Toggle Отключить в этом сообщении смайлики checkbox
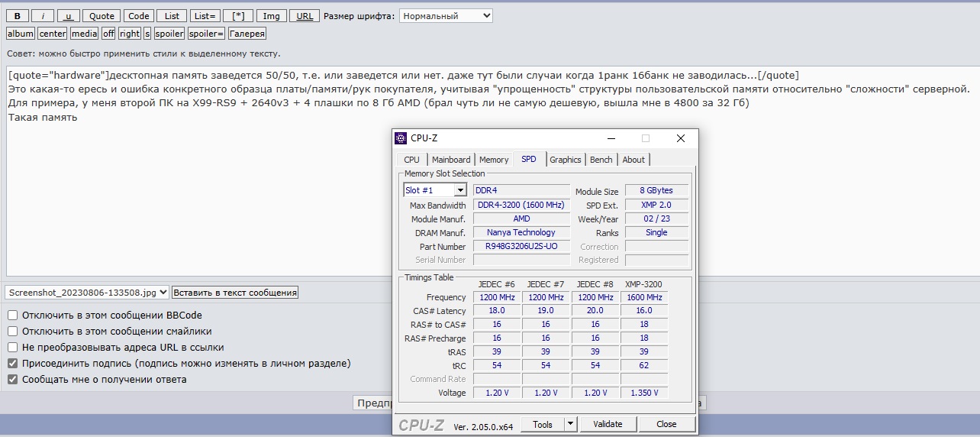The image size is (980, 437). [x=12, y=331]
